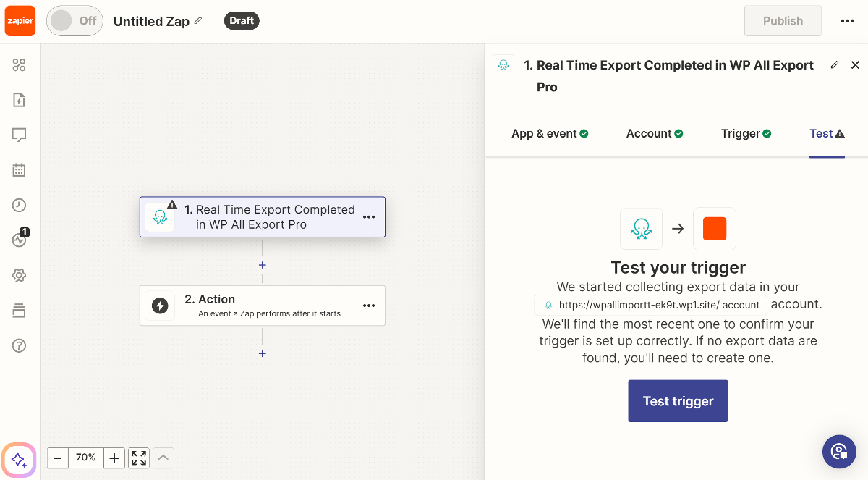Open more options menu for Action step
Image resolution: width=868 pixels, height=480 pixels.
pos(369,306)
